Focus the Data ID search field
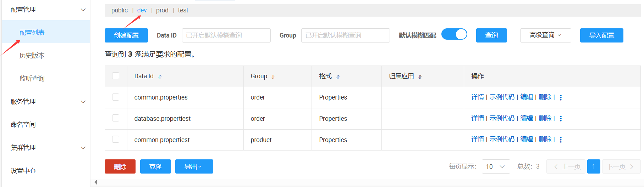The width and height of the screenshot is (644, 187). [226, 35]
